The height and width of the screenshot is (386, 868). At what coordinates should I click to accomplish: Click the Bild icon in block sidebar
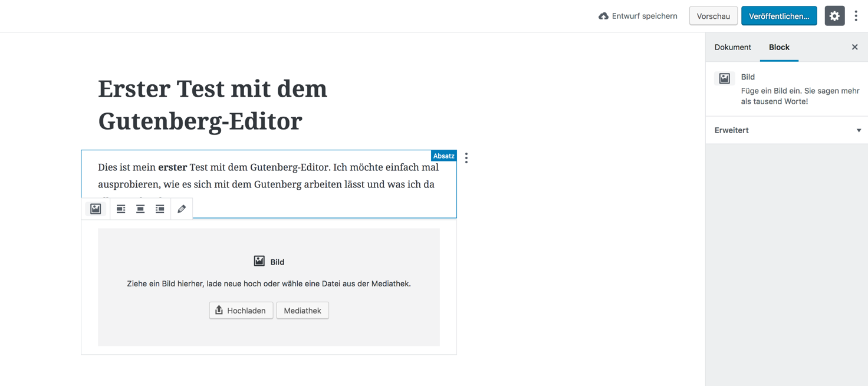725,78
